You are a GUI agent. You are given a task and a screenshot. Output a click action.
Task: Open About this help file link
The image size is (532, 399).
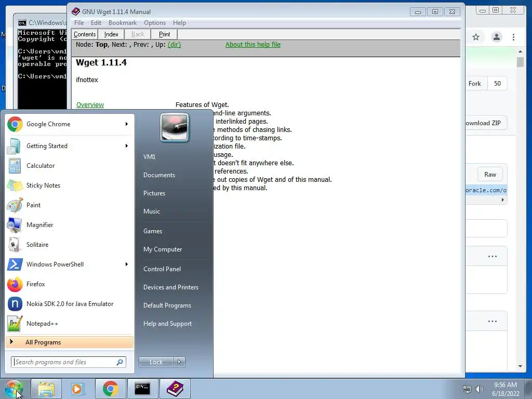pos(253,45)
